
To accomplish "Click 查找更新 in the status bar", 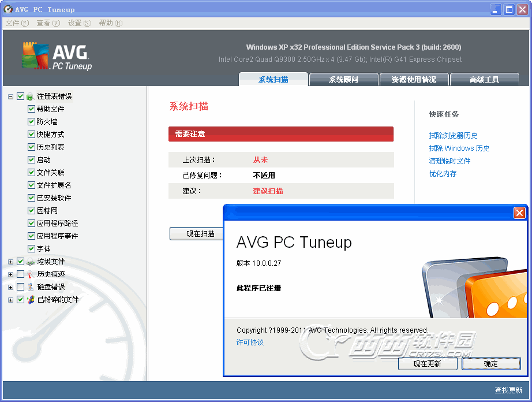I will (508, 390).
